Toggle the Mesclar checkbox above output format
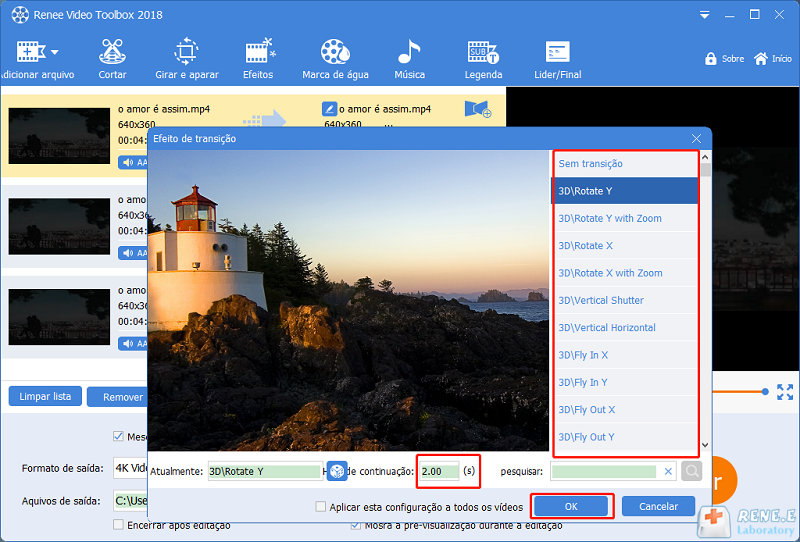Screen dimensions: 800x542 pyautogui.click(x=118, y=436)
